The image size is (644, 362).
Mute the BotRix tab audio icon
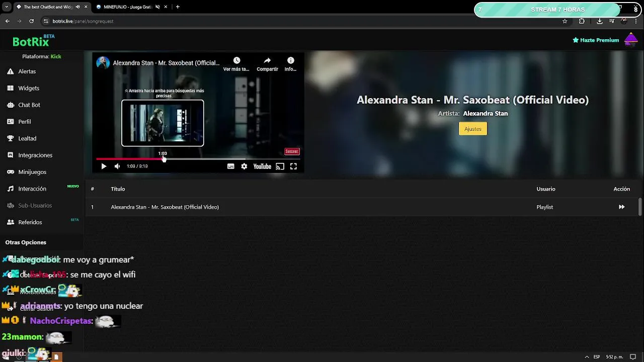(77, 7)
